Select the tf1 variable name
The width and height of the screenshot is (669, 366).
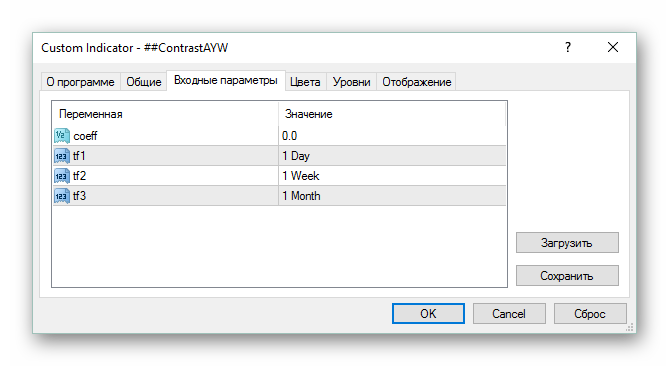point(79,156)
